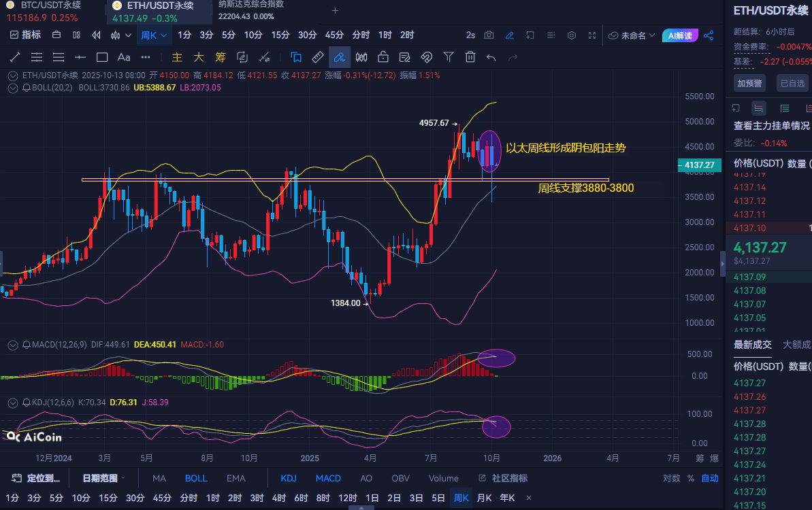The image size is (812, 510).
Task: Collapse the MACD indicator panel chevron
Action: [x=12, y=345]
